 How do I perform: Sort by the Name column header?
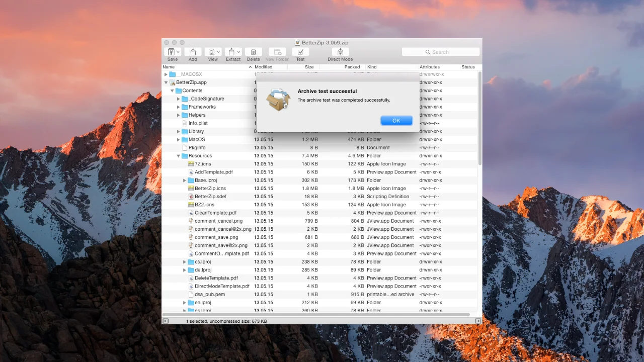pos(207,67)
